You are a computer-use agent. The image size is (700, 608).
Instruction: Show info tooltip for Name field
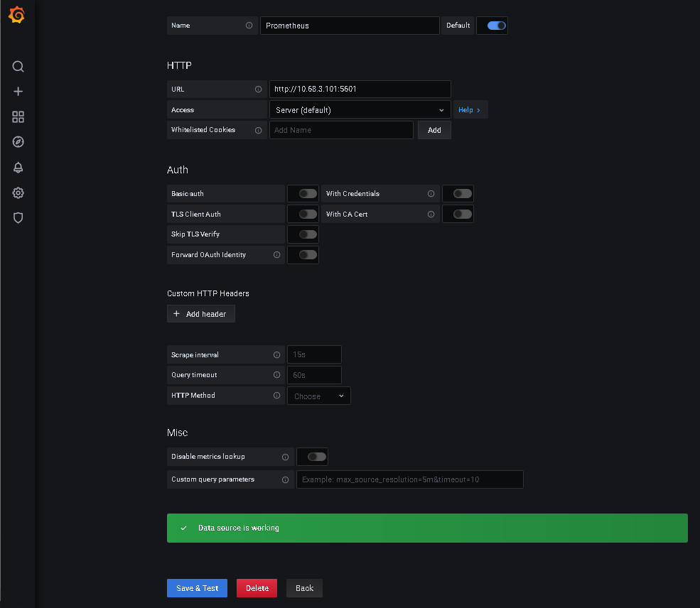coord(249,26)
